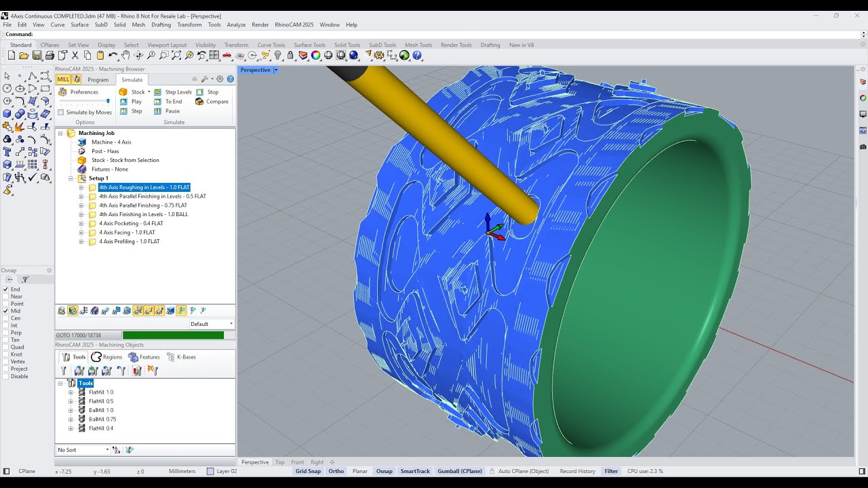This screenshot has height=488, width=868.
Task: Uncheck the Mid osnap checkbox
Action: [6, 311]
